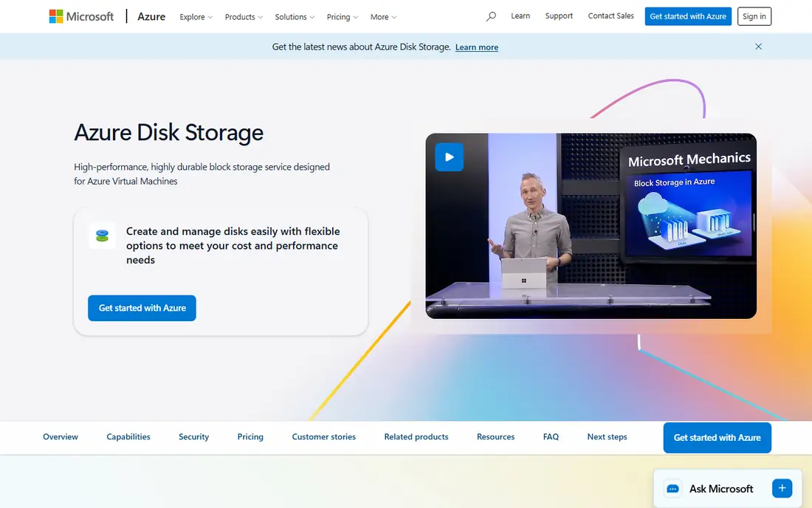The image size is (812, 508).
Task: Click the 'Create and manage disks easily' text
Action: point(233,245)
